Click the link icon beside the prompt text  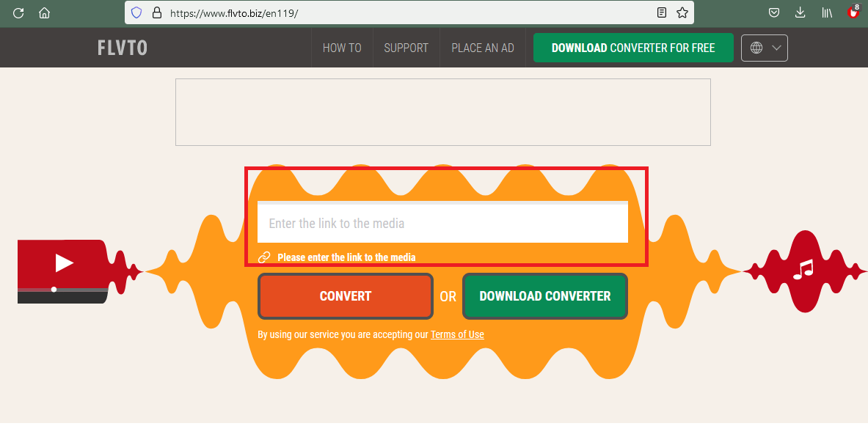coord(263,257)
